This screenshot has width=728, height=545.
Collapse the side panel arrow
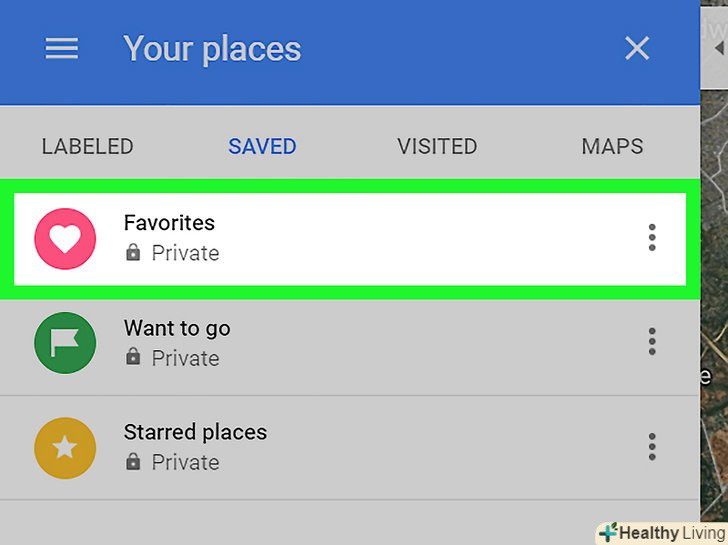pyautogui.click(x=717, y=48)
